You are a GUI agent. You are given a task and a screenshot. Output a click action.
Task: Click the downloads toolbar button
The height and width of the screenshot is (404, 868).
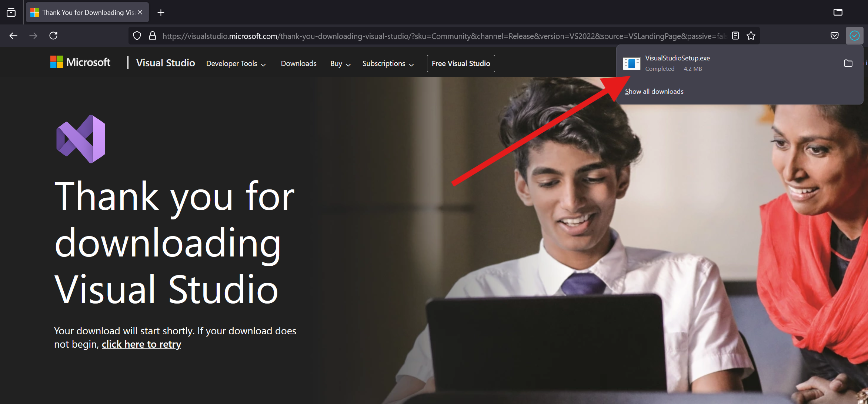[855, 36]
